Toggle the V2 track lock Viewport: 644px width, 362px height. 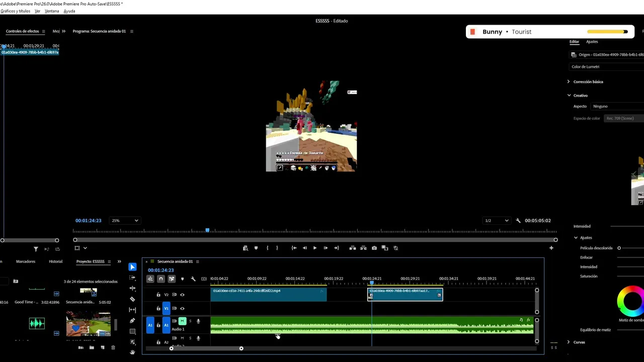(x=158, y=295)
